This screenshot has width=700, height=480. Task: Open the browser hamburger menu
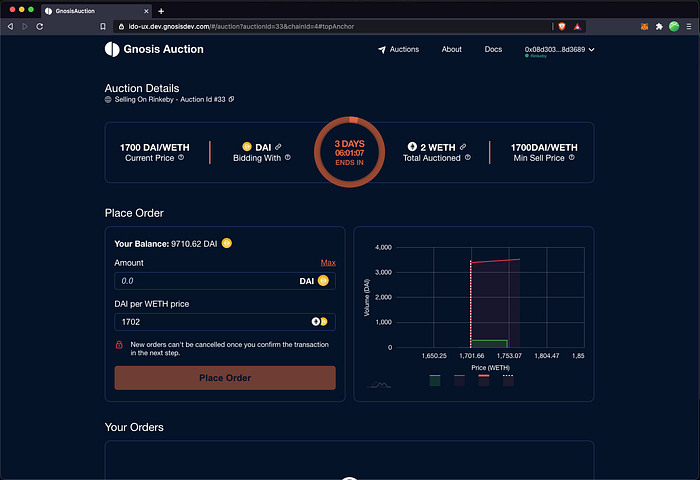pyautogui.click(x=689, y=27)
